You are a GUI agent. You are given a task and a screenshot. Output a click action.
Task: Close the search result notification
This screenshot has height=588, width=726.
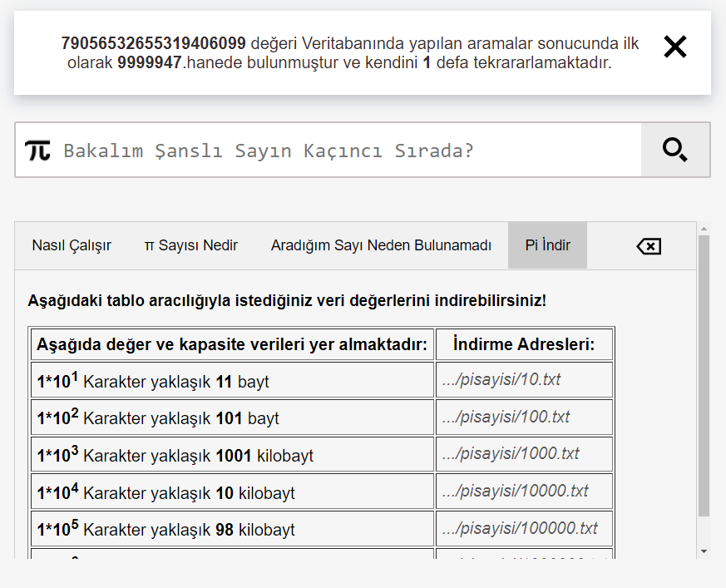pyautogui.click(x=674, y=47)
